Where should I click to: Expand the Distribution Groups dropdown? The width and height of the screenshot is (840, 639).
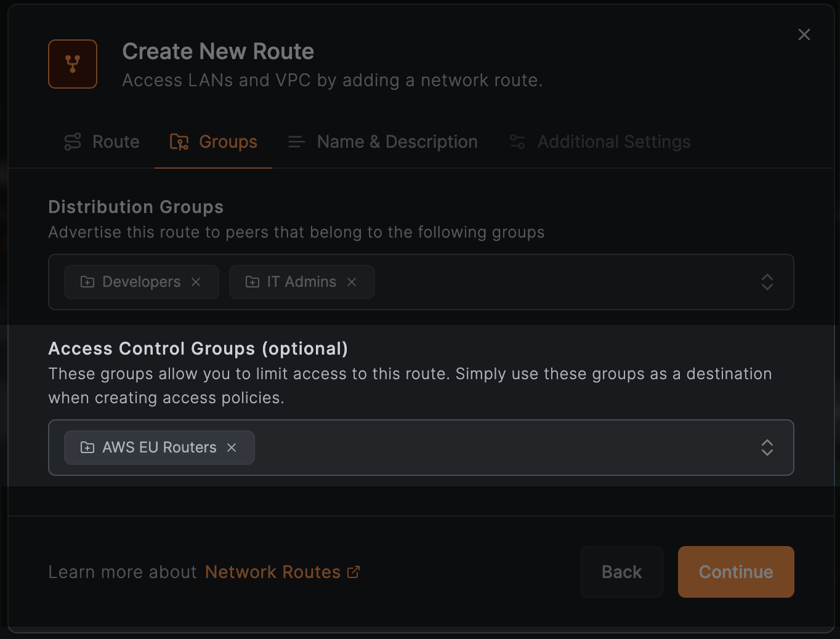[x=767, y=282]
